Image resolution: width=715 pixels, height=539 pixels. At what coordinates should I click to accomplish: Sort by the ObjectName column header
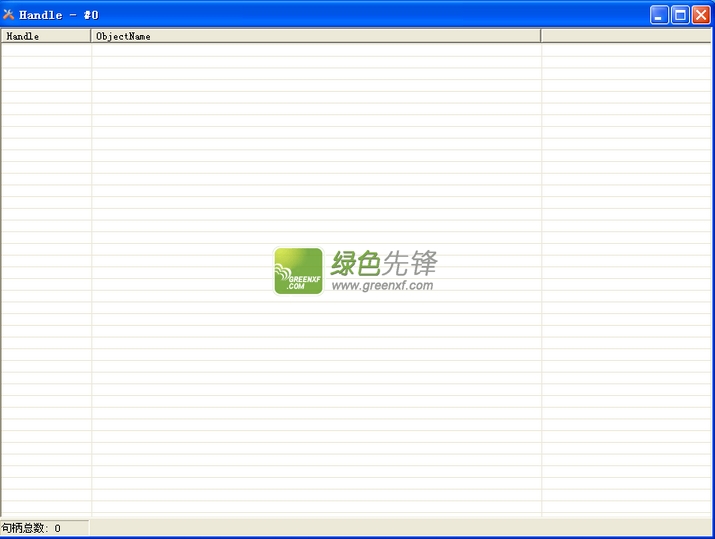[x=315, y=36]
